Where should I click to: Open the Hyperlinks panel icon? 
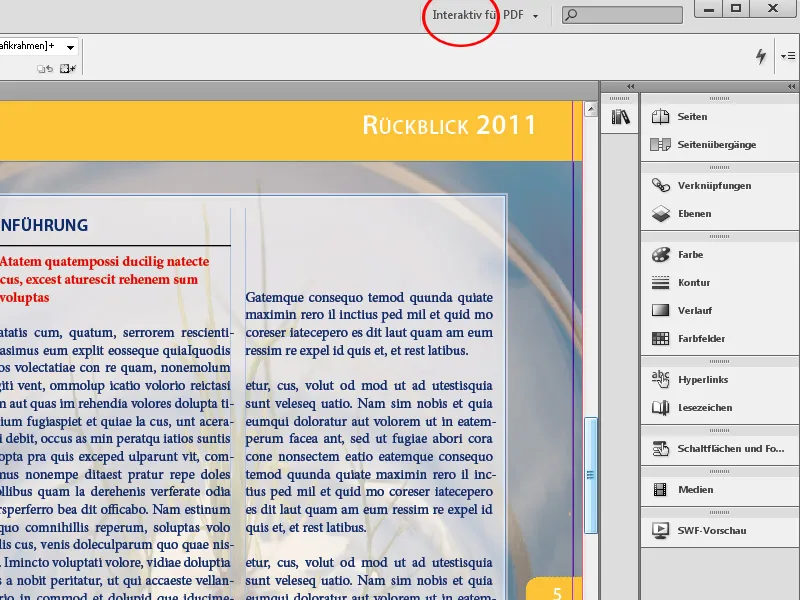coord(661,379)
